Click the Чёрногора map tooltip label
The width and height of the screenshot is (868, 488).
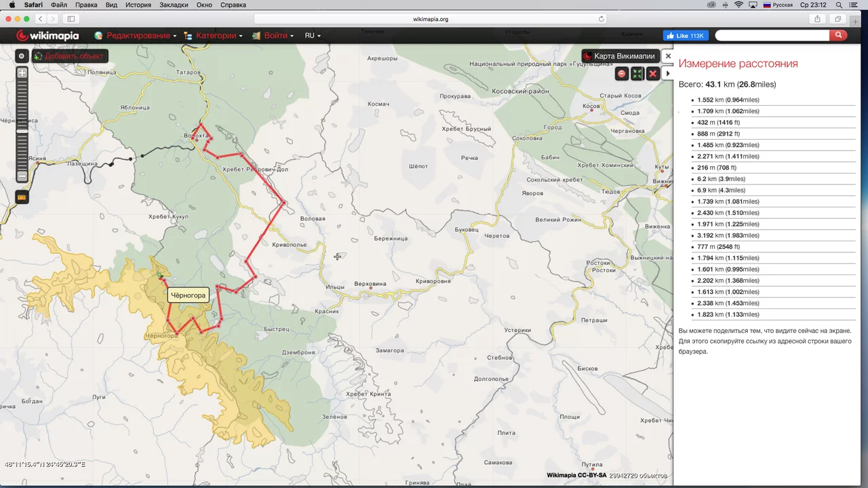tap(188, 296)
